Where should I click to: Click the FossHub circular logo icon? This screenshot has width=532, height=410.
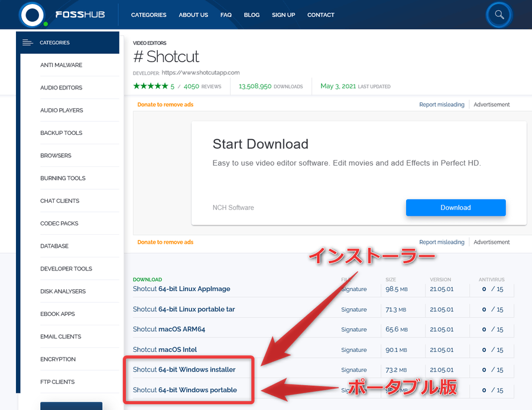(x=33, y=15)
